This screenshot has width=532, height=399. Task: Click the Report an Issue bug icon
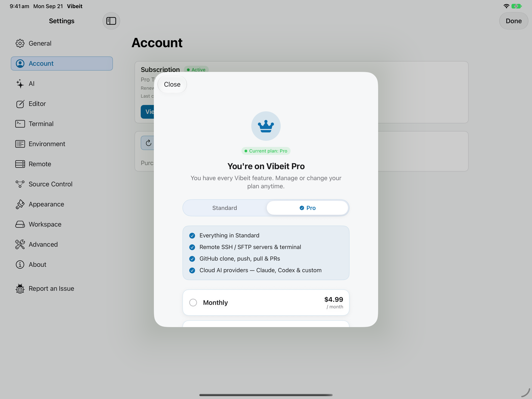point(20,289)
